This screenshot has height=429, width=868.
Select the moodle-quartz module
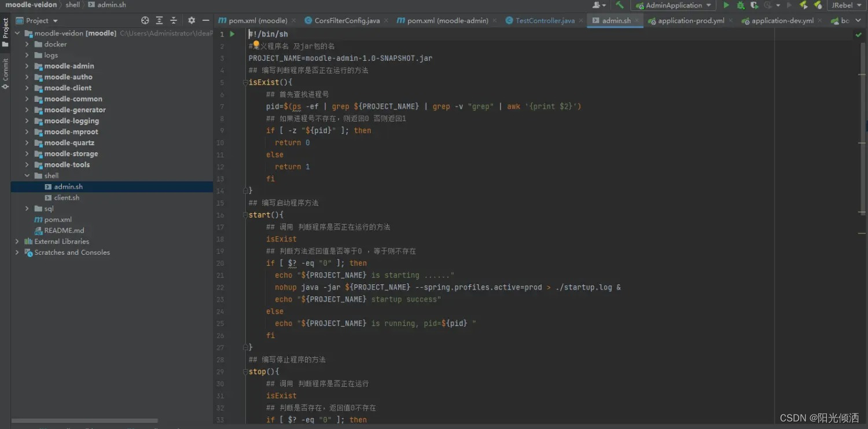(x=69, y=143)
